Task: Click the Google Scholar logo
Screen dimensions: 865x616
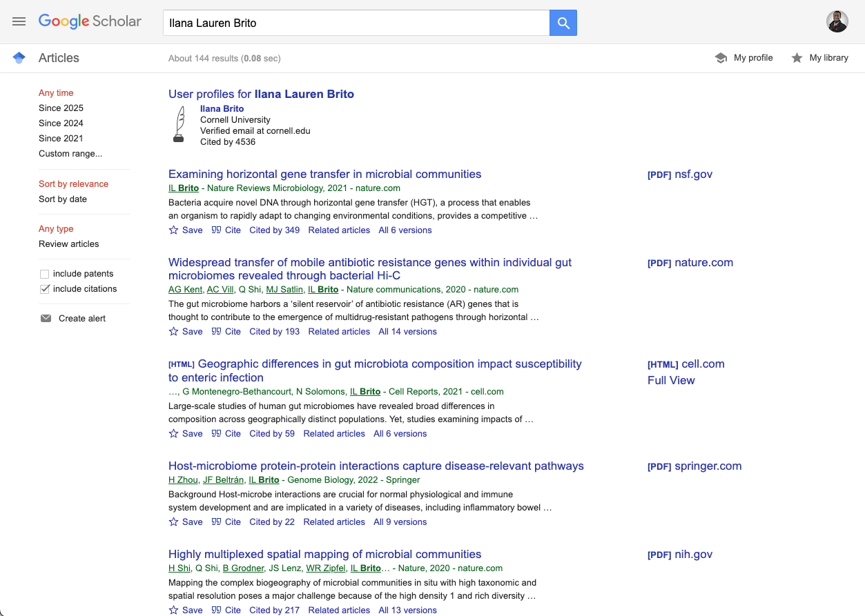Action: coord(90,21)
